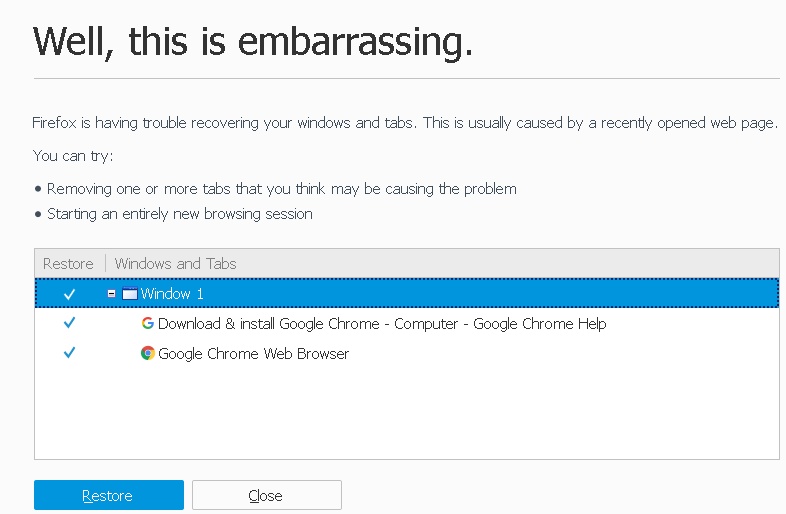This screenshot has width=786, height=514.
Task: Click the Window 1 window icon
Action: pyautogui.click(x=130, y=293)
